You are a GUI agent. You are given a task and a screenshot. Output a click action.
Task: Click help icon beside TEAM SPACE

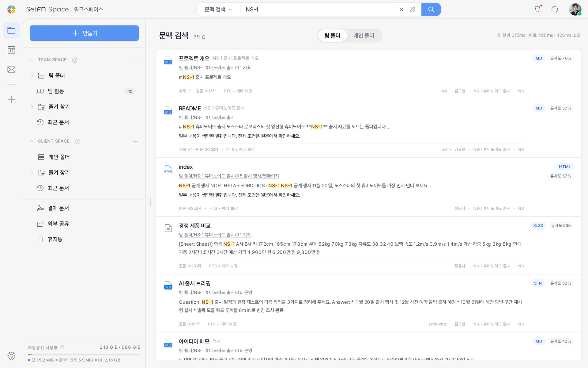tap(74, 60)
